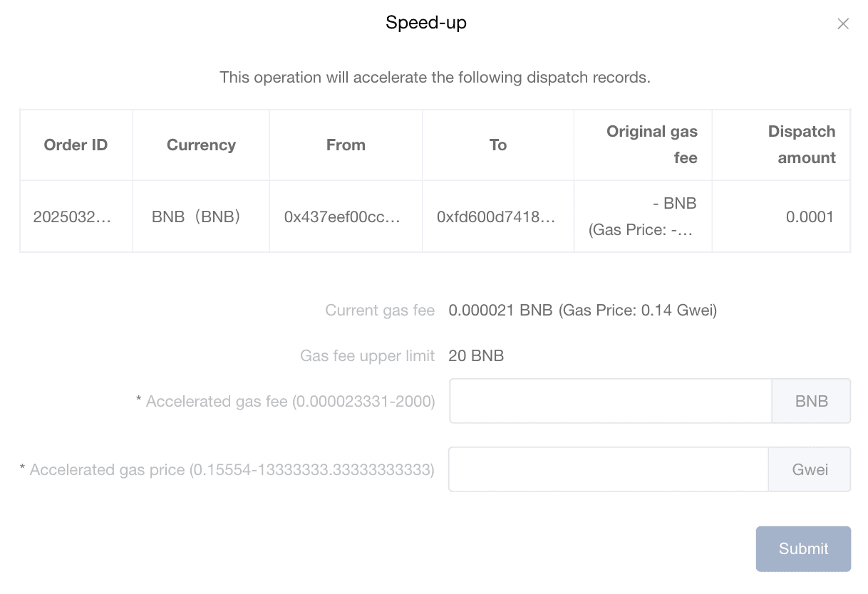The width and height of the screenshot is (868, 594).
Task: Close the Speed-up dialog
Action: click(x=843, y=24)
